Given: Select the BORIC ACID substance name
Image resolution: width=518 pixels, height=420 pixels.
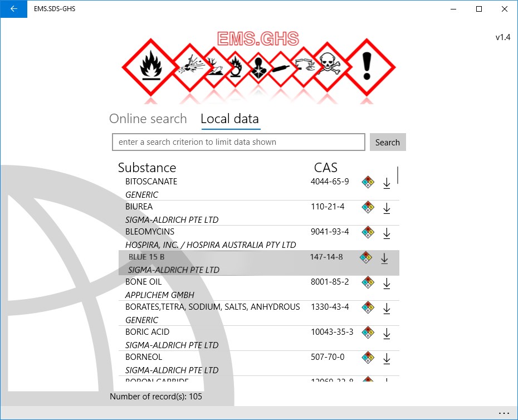Looking at the screenshot, I should (x=148, y=332).
